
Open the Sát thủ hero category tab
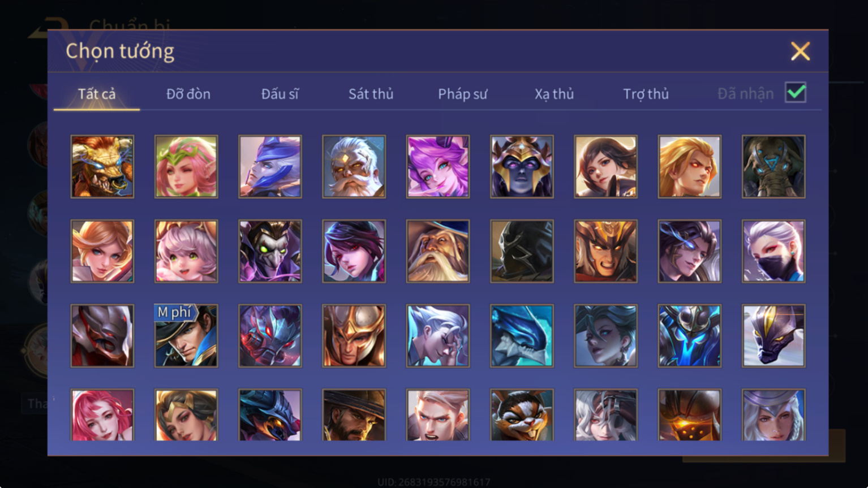[x=371, y=94]
